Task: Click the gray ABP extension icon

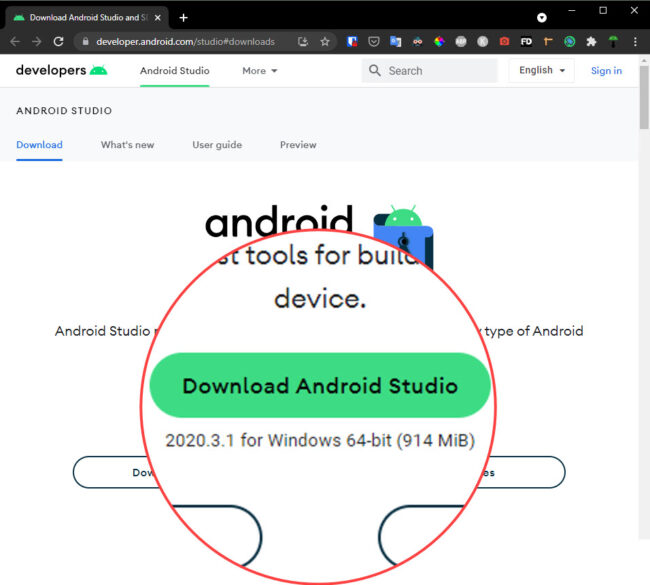Action: point(461,41)
